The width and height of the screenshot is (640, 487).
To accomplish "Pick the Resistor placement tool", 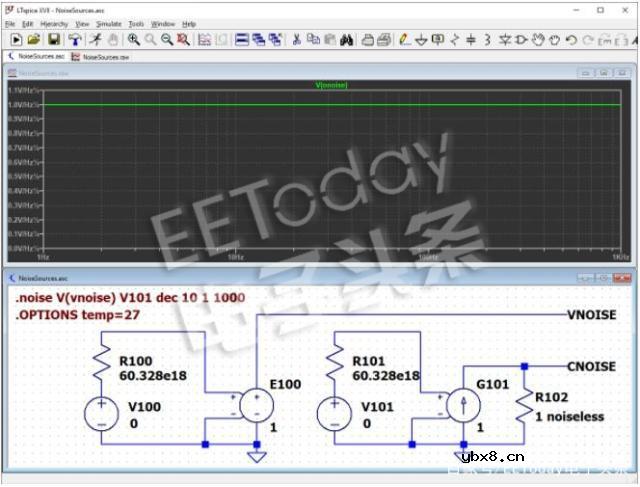I will tap(454, 40).
